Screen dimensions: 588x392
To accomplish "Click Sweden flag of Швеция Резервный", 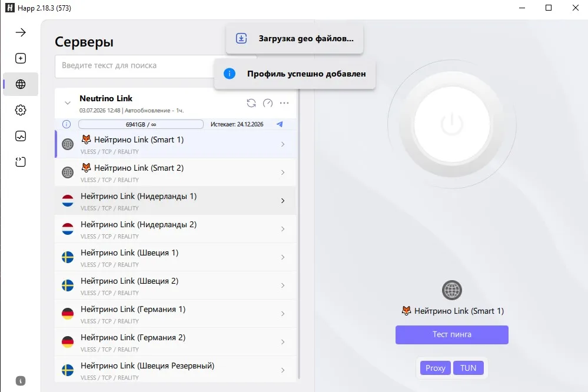I will tap(68, 370).
